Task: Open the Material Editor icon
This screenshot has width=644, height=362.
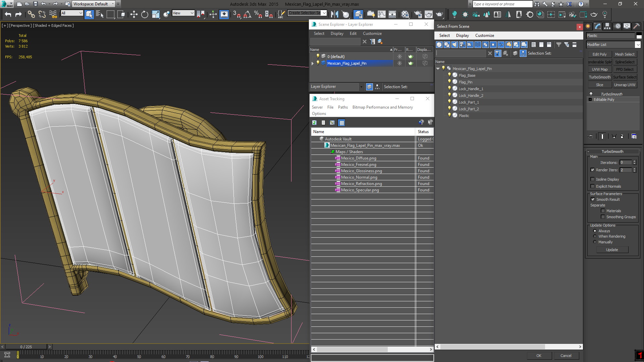Action: tap(405, 14)
